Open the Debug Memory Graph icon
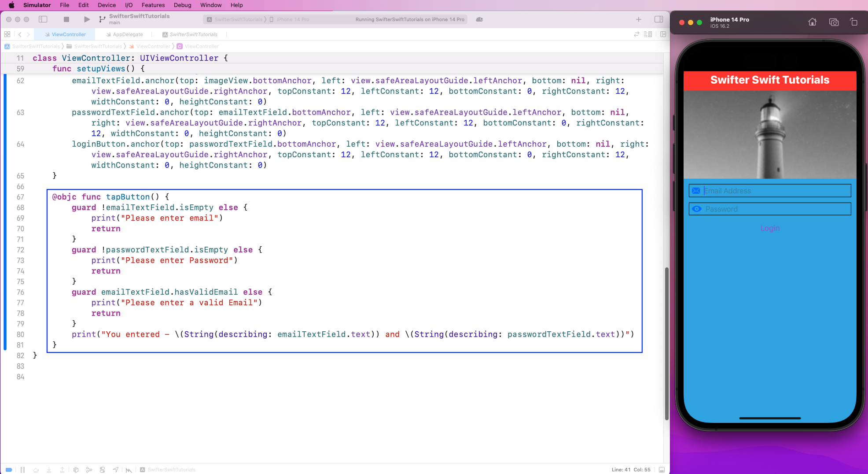This screenshot has height=474, width=868. (x=89, y=470)
